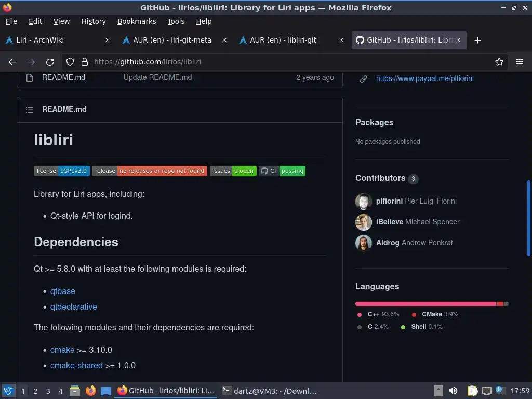Open Aldrog contributor profile name
The height and width of the screenshot is (399, 532).
point(388,243)
